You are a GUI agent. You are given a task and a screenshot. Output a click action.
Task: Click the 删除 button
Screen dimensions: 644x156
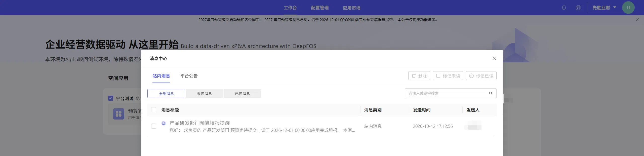419,76
